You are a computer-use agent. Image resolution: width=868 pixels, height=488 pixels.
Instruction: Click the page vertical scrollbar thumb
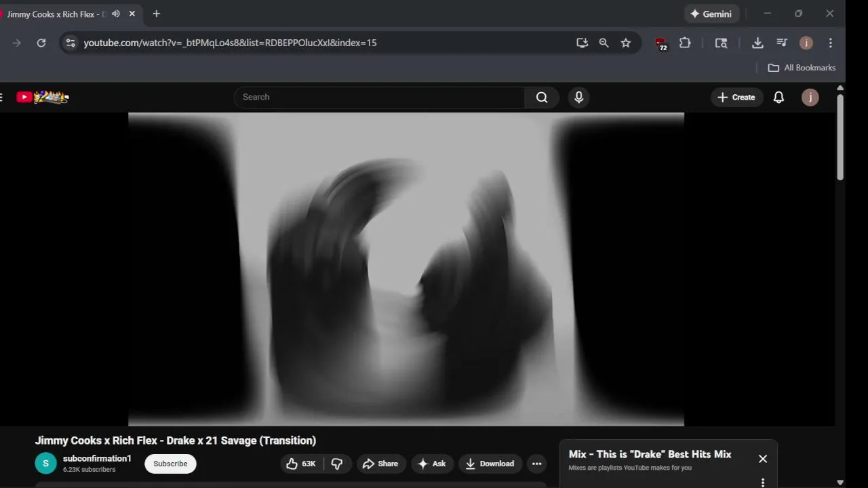click(840, 137)
